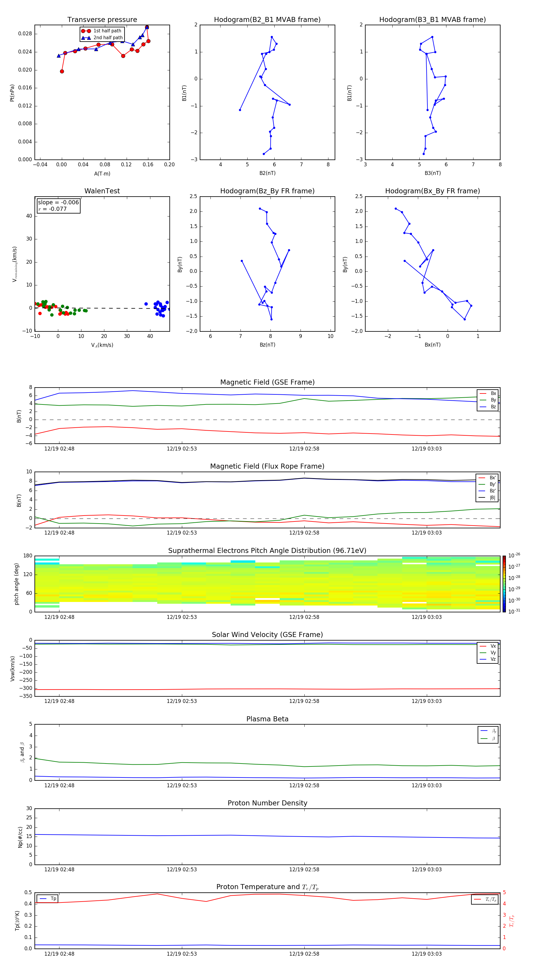535x980 pixels.
Task: Click the 'V_A(km/s)' axis label
Action: pyautogui.click(x=102, y=345)
